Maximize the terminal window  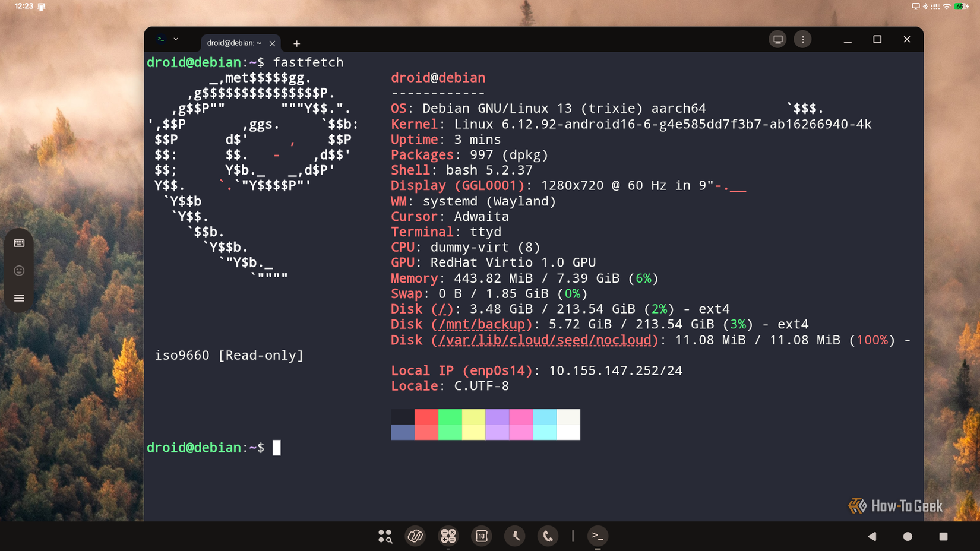click(x=877, y=39)
